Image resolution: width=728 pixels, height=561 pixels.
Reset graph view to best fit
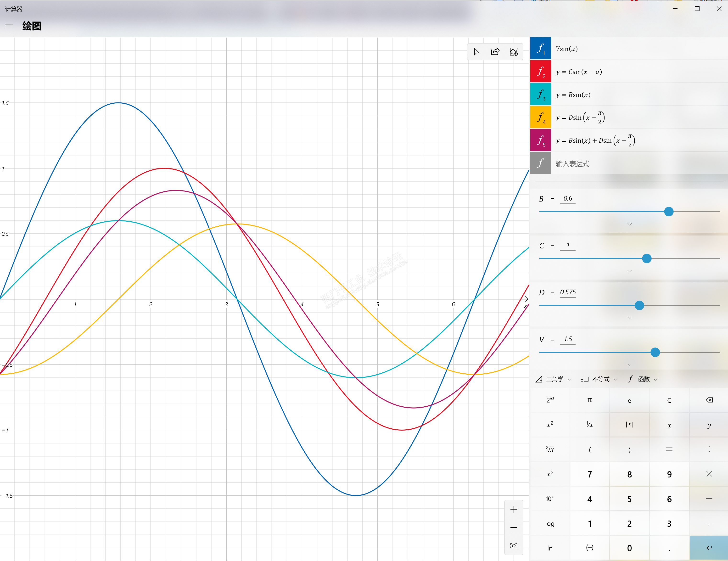click(514, 546)
